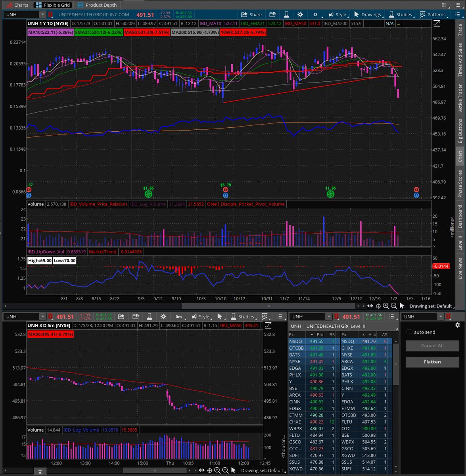Viewport: 466px width, 476px height.
Task: Open the Trade sidebar tab
Action: point(460,31)
